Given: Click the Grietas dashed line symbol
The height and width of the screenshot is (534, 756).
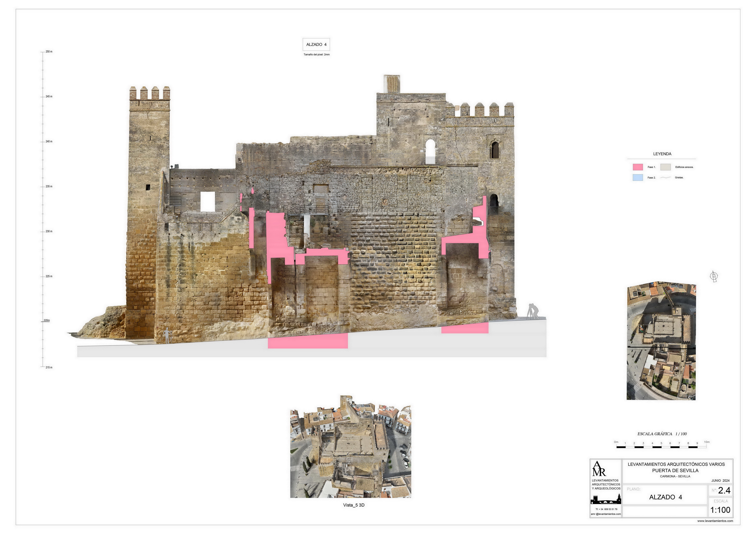Looking at the screenshot, I should click(666, 178).
